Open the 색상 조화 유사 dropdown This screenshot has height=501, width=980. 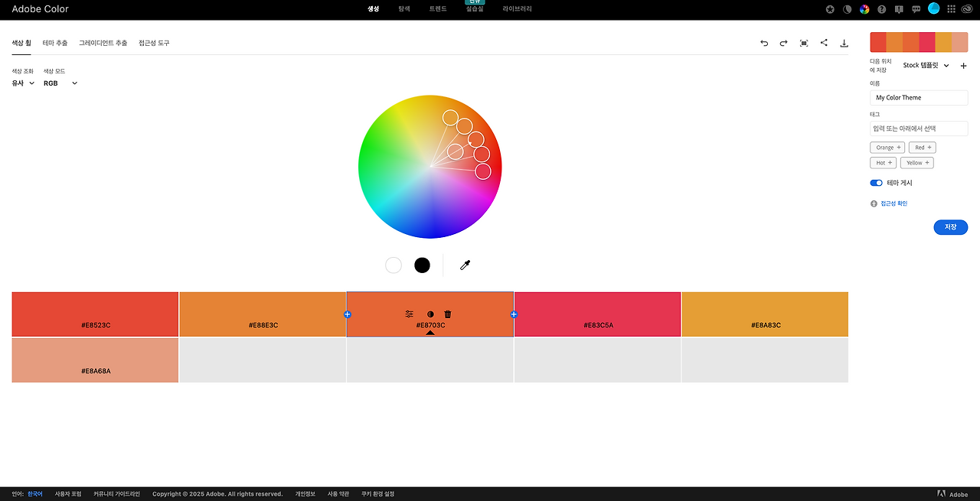coord(23,83)
